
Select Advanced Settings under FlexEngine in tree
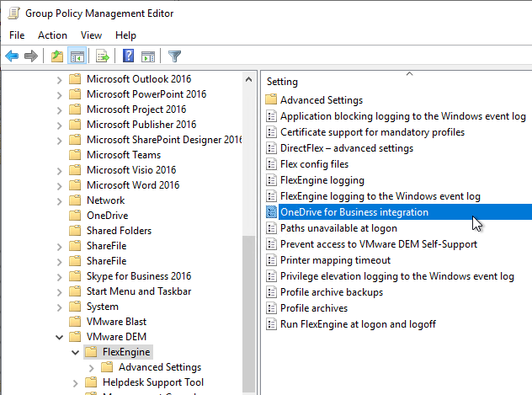point(160,367)
